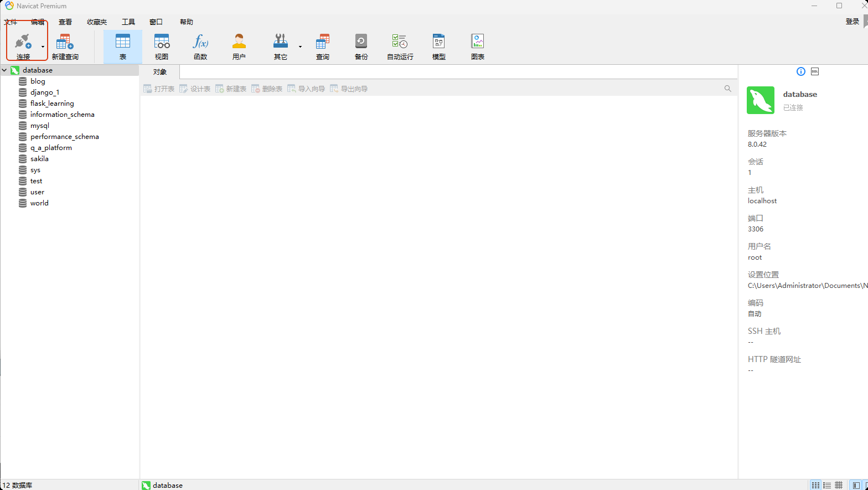The height and width of the screenshot is (490, 868).
Task: Click the search magnifier in the object toolbar
Action: pos(728,89)
